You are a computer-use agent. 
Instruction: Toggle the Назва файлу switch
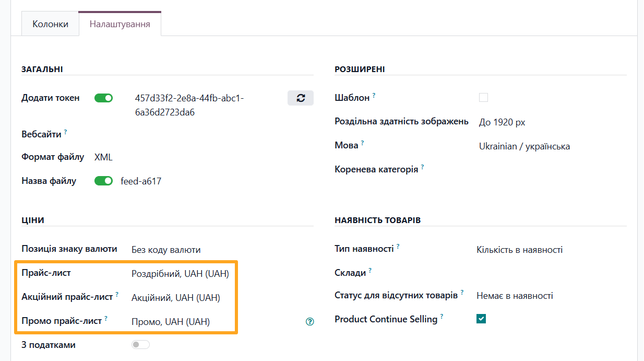click(103, 181)
